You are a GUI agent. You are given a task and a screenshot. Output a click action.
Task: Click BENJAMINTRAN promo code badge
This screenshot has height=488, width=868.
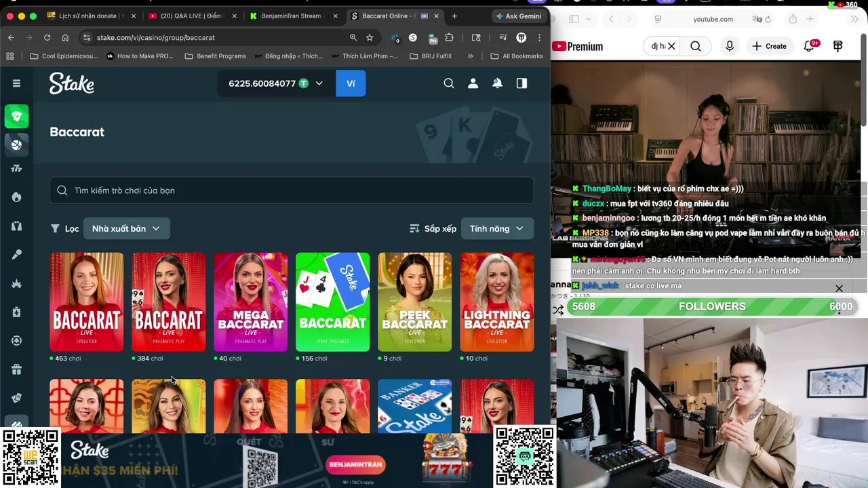pyautogui.click(x=356, y=464)
